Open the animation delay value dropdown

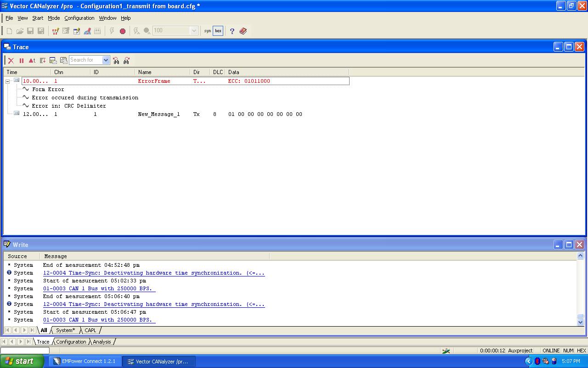(194, 31)
